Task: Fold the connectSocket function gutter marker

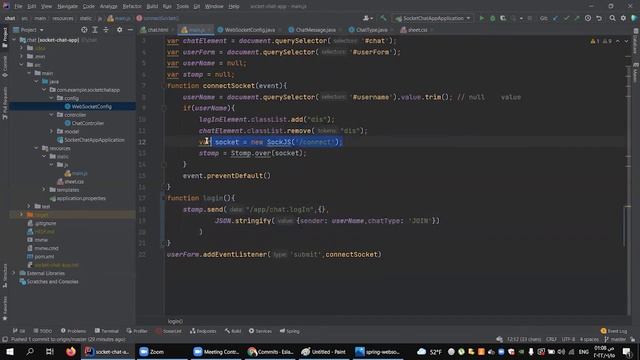Action: 163,86
